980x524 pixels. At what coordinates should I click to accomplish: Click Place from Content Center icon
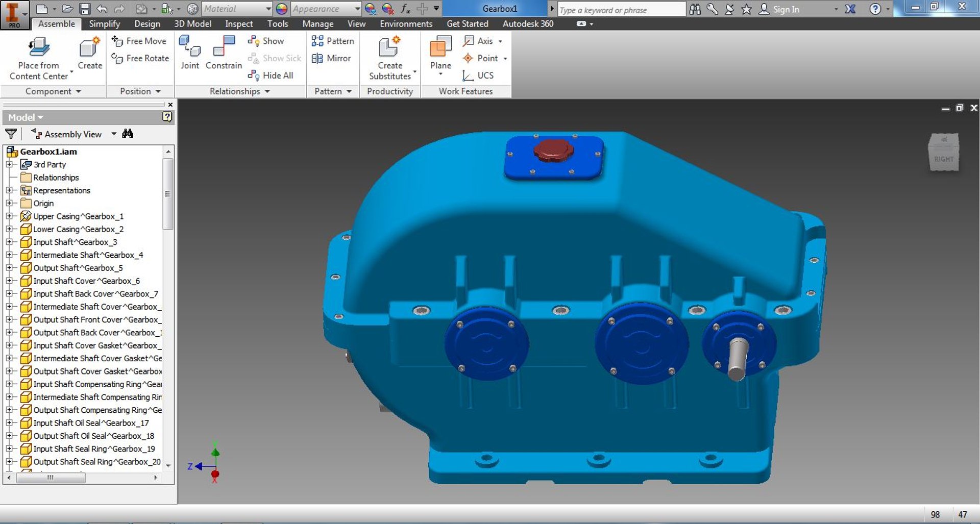click(39, 47)
